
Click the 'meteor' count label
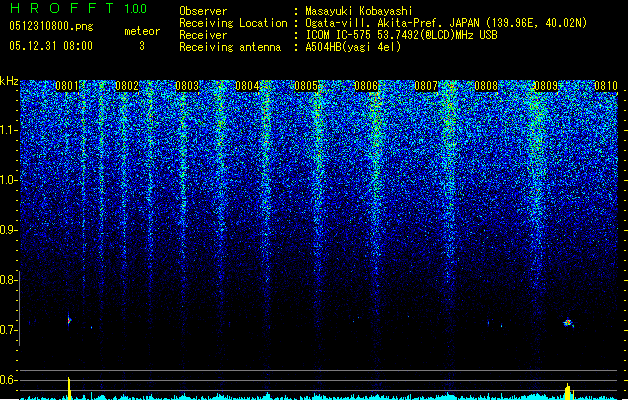pos(142,31)
